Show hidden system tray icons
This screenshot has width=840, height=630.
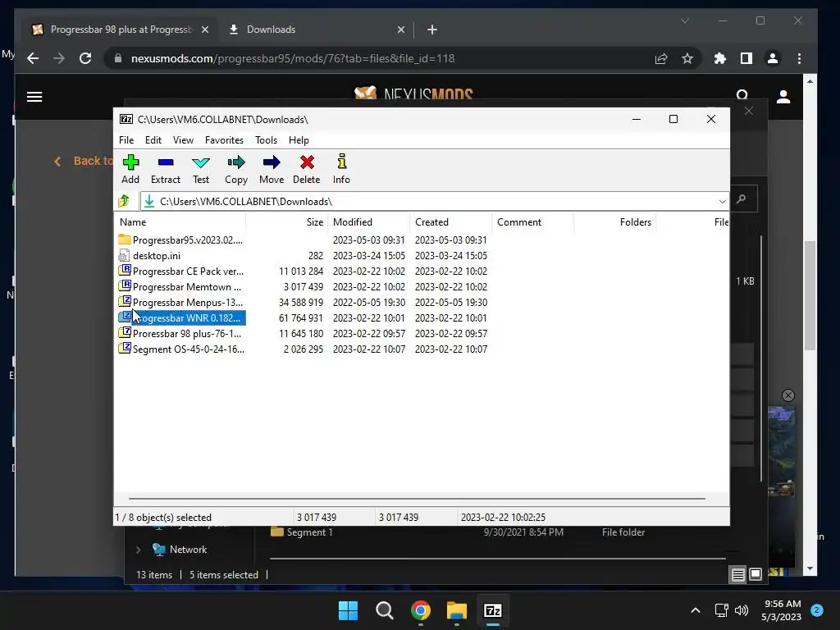[696, 610]
